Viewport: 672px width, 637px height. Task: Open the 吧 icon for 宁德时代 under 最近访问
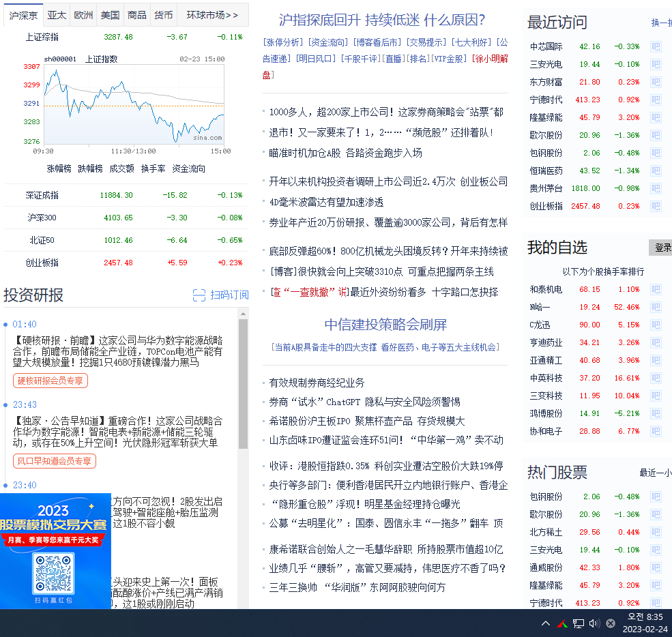(x=656, y=100)
